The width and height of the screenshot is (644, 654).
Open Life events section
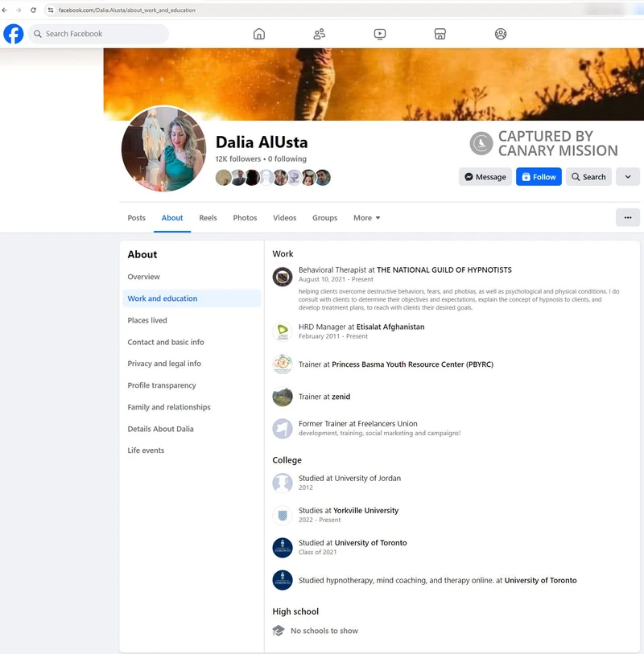[x=192, y=450]
